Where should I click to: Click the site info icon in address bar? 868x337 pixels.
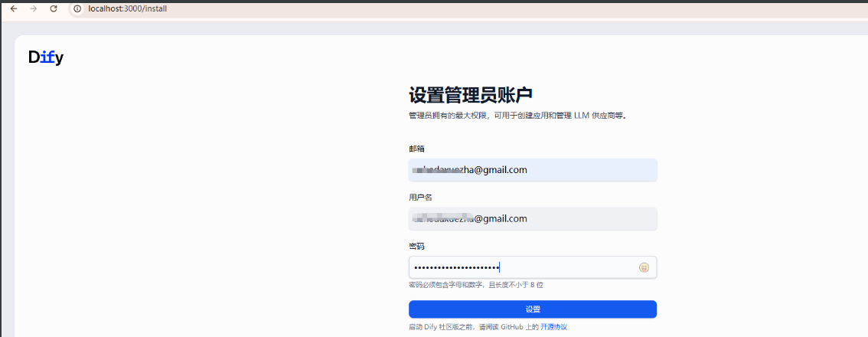77,9
